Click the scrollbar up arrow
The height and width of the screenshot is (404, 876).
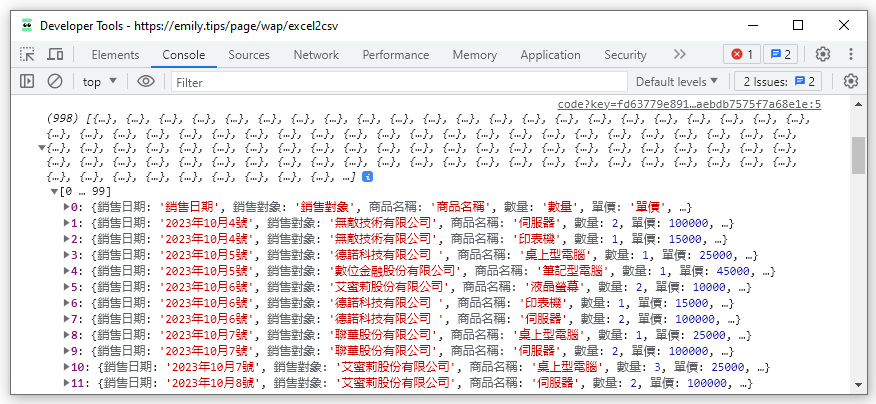(x=858, y=104)
